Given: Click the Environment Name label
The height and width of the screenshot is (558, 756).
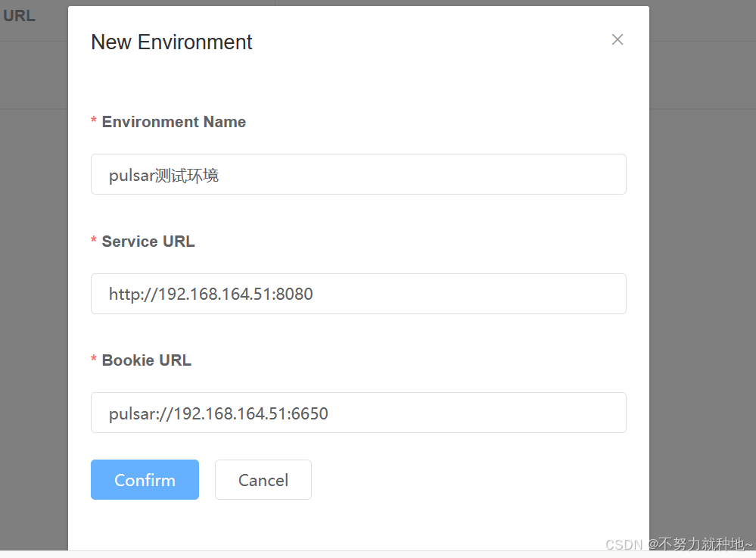Looking at the screenshot, I should click(173, 122).
